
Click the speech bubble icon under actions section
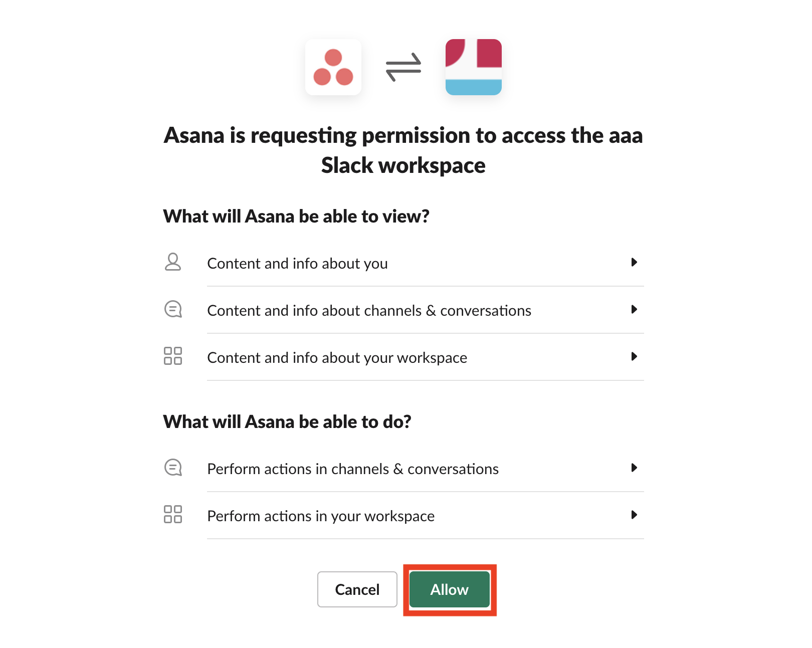[x=173, y=468]
